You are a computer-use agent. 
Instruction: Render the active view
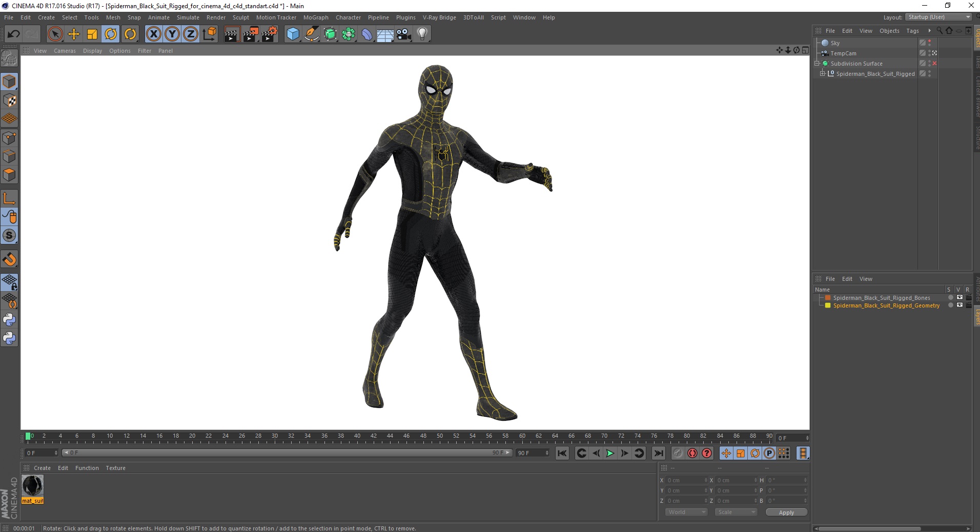pos(232,34)
